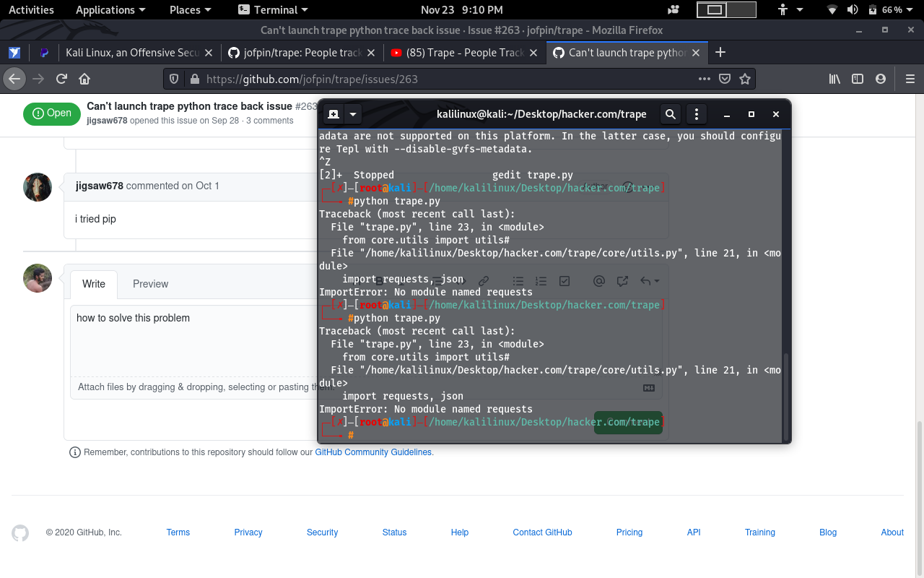Open the Applications menu
This screenshot has height=578, width=924.
point(105,9)
